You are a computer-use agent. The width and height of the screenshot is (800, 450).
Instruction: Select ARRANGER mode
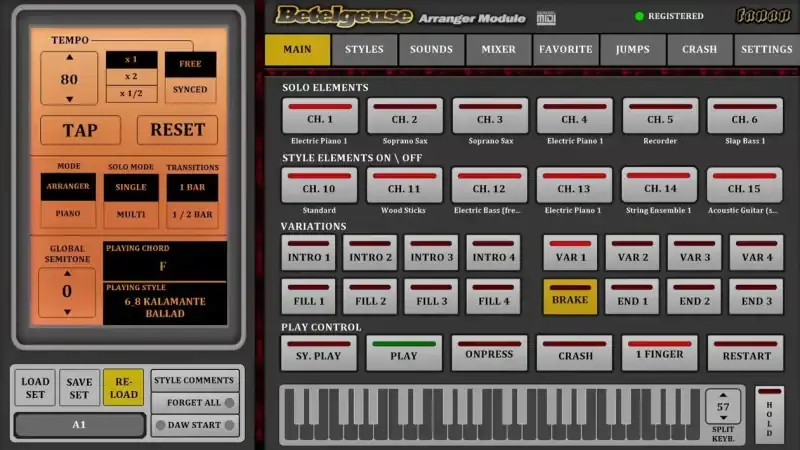point(68,187)
